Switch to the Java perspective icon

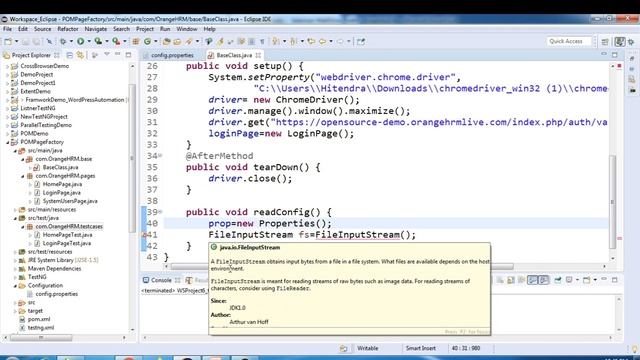pos(620,42)
